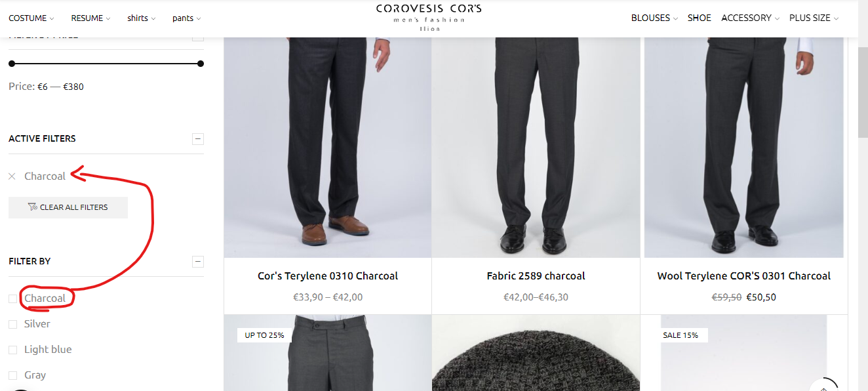The height and width of the screenshot is (391, 868).
Task: Click the page vertical scrollbar thumb
Action: coord(863,92)
